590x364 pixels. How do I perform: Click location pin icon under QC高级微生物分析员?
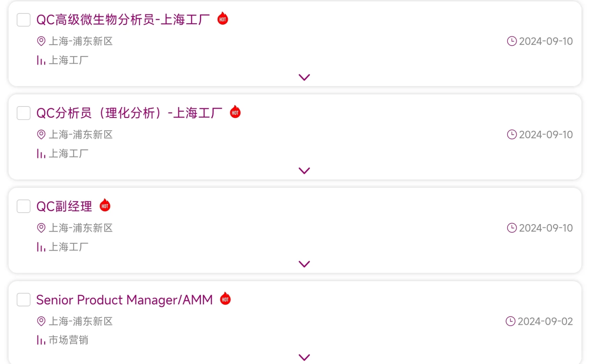point(41,41)
